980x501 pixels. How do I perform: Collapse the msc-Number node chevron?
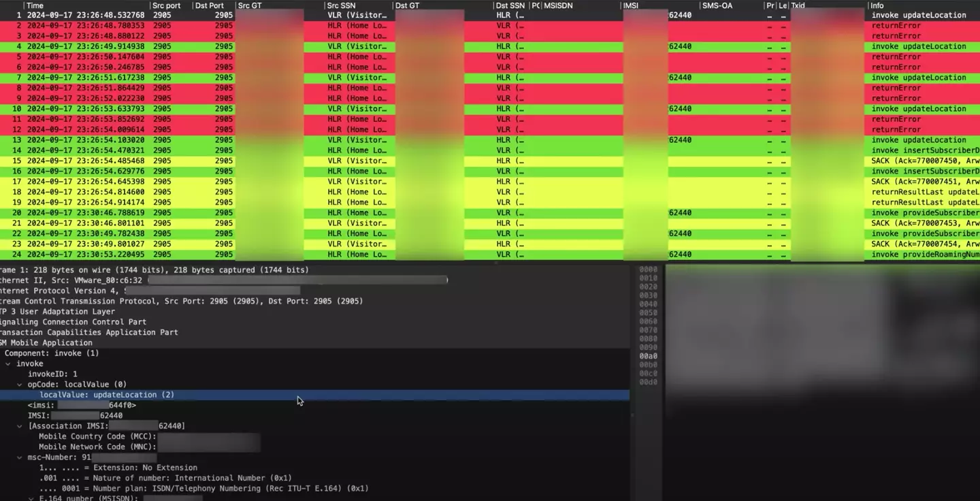click(20, 457)
